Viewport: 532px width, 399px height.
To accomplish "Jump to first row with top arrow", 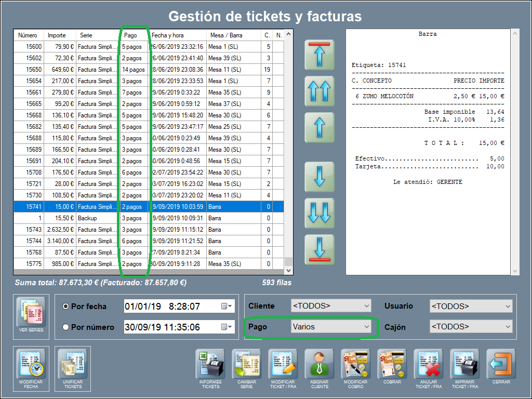I will tap(319, 55).
